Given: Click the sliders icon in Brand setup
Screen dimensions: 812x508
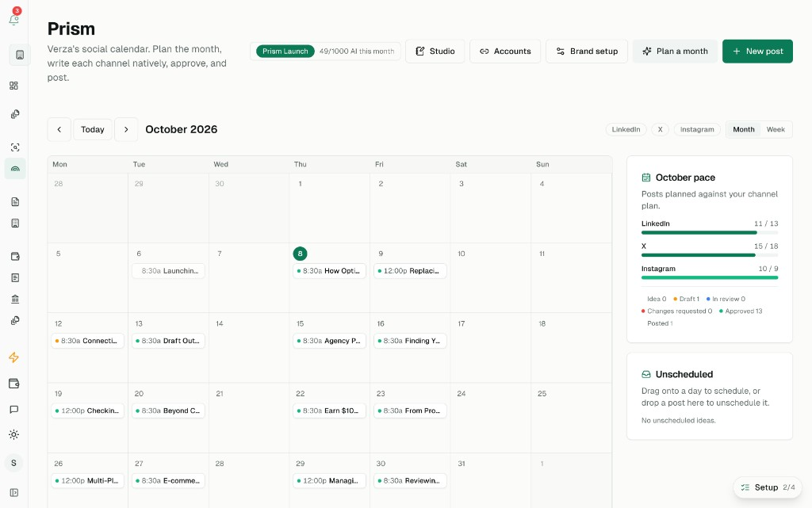Looking at the screenshot, I should click(x=561, y=52).
